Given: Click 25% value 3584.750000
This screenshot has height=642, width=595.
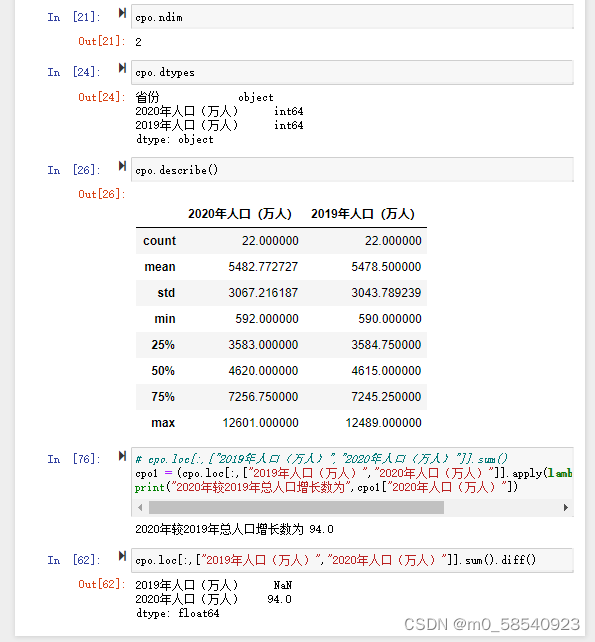Looking at the screenshot, I should click(x=386, y=345).
